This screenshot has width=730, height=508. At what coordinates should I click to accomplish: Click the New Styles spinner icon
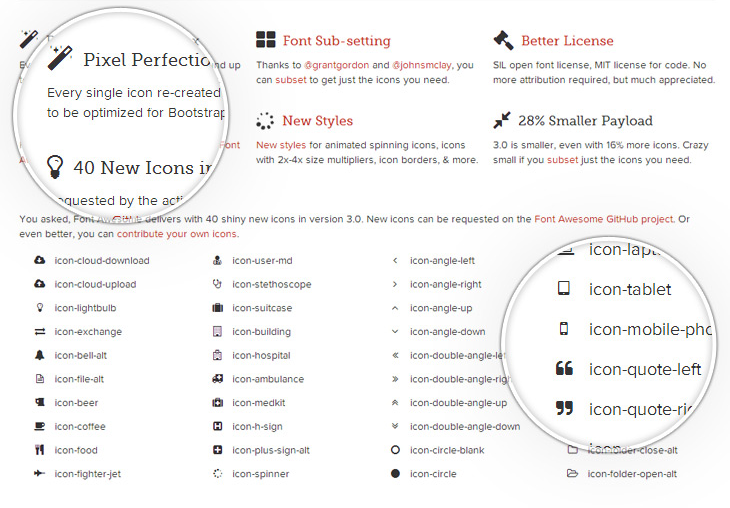265,121
